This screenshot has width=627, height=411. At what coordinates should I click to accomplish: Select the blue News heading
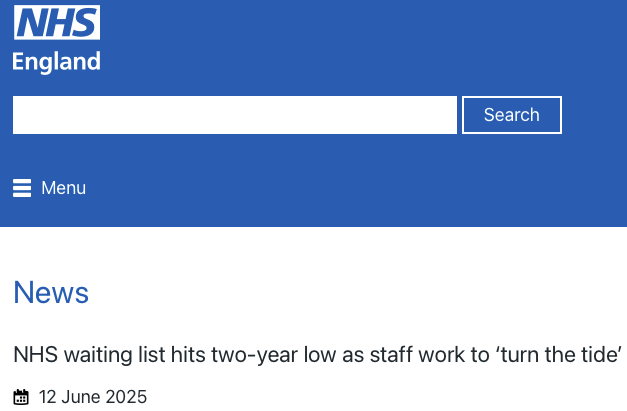click(x=51, y=293)
